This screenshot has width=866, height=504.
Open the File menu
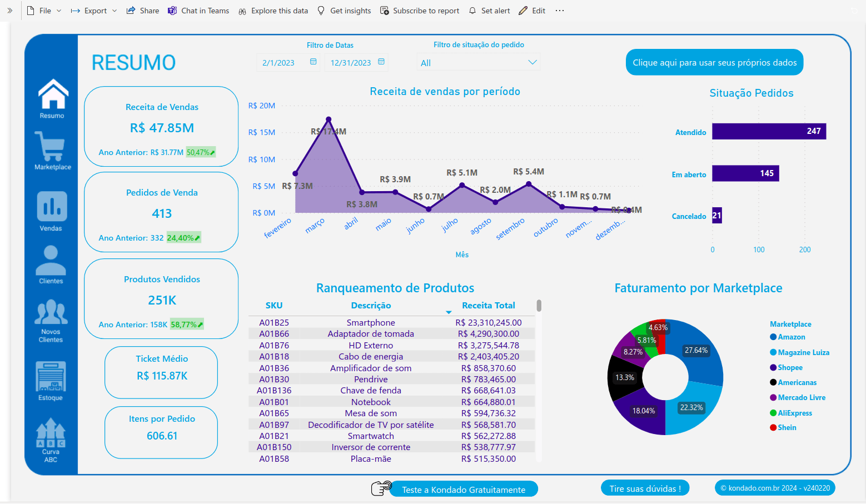click(x=44, y=11)
